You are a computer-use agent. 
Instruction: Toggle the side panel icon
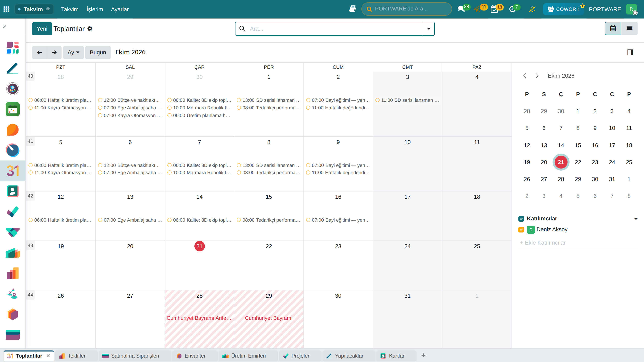click(630, 52)
